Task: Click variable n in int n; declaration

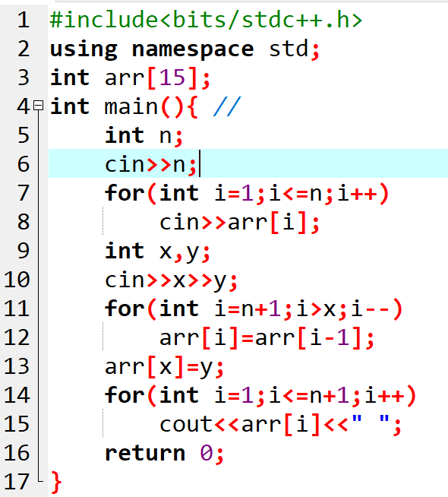Action: (x=166, y=136)
